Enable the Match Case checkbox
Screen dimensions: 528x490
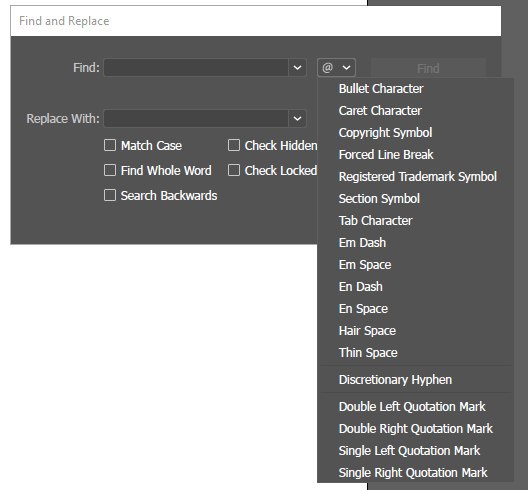click(x=110, y=145)
